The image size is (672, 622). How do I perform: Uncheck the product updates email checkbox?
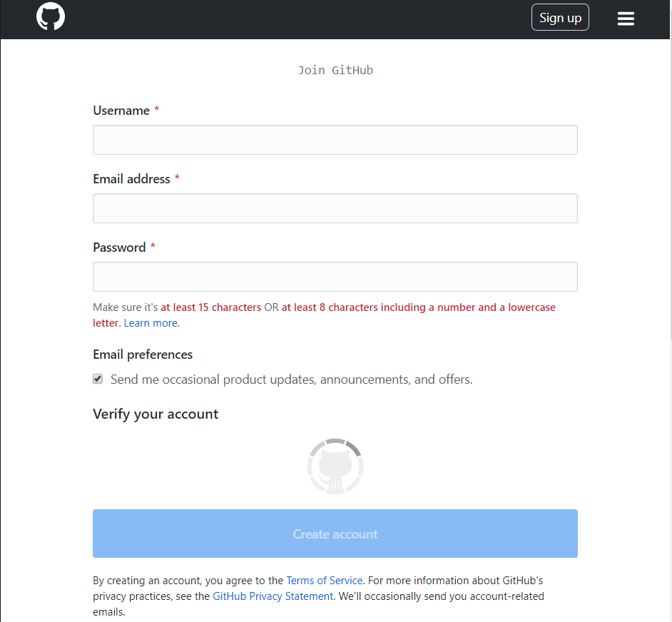pos(98,379)
